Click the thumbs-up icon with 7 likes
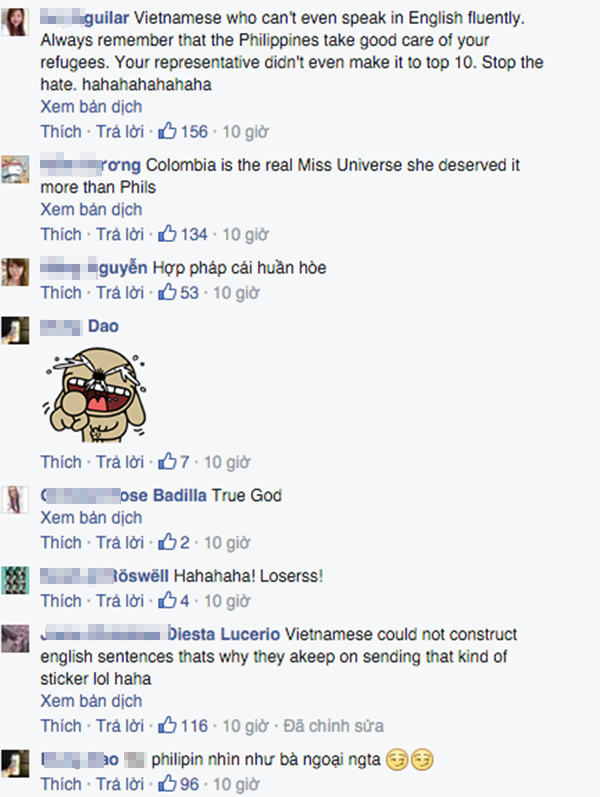 (x=167, y=462)
